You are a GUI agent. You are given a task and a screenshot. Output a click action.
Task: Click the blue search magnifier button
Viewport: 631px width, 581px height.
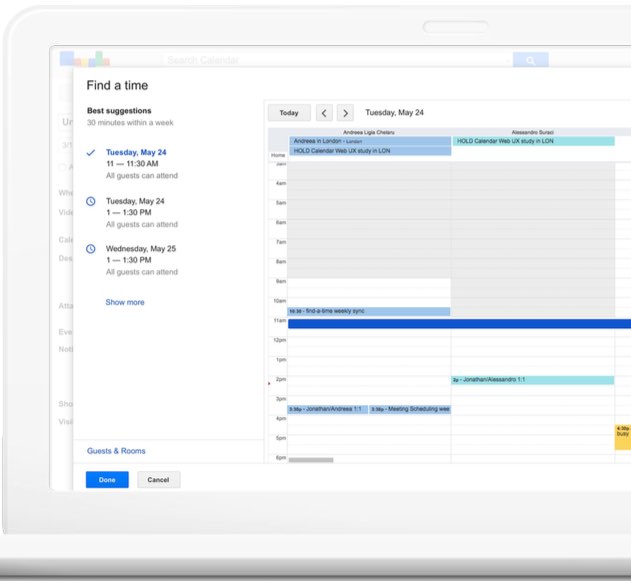click(531, 60)
